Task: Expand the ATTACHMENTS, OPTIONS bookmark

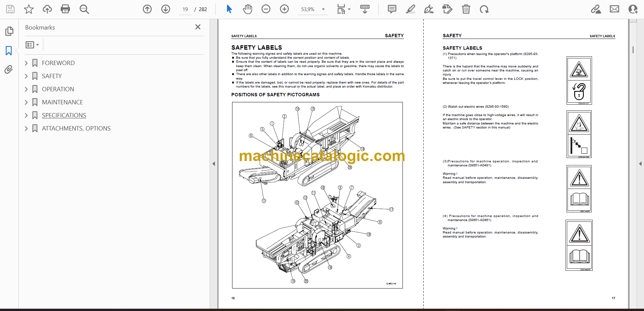Action: [26, 128]
